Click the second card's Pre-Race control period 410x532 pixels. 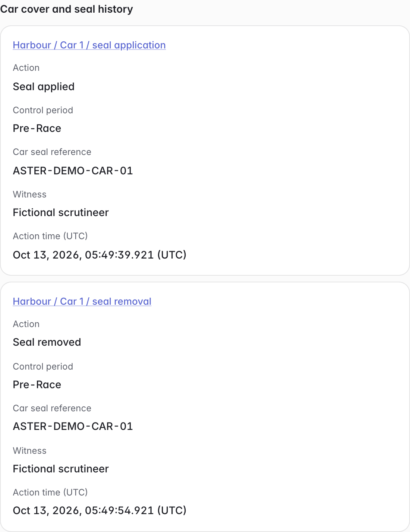(37, 384)
